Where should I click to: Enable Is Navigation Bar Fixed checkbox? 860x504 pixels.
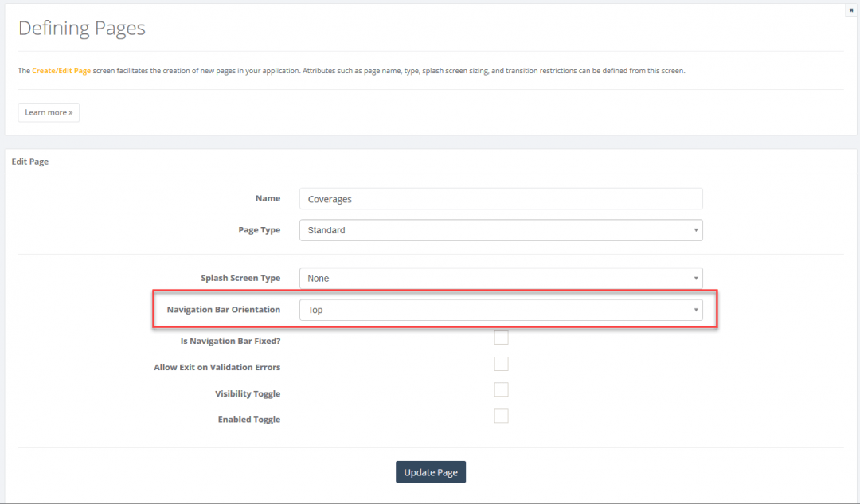pyautogui.click(x=501, y=338)
